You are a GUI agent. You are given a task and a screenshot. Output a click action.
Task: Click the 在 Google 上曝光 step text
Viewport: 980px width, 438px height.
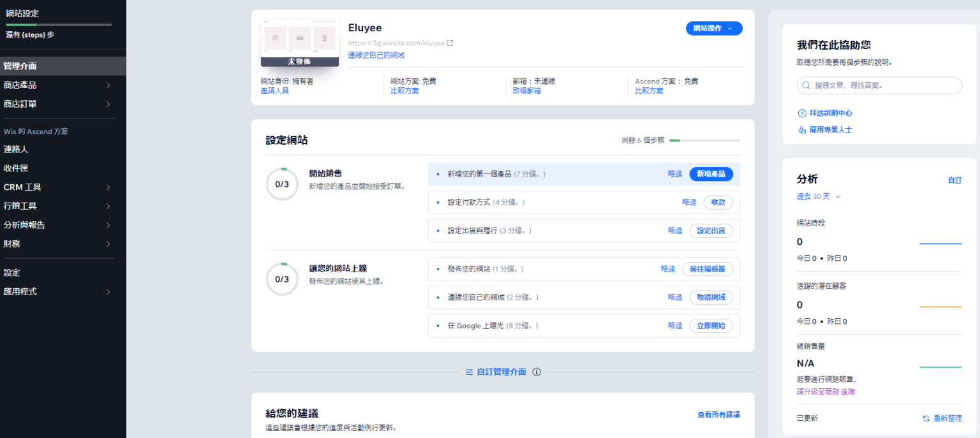pos(475,325)
